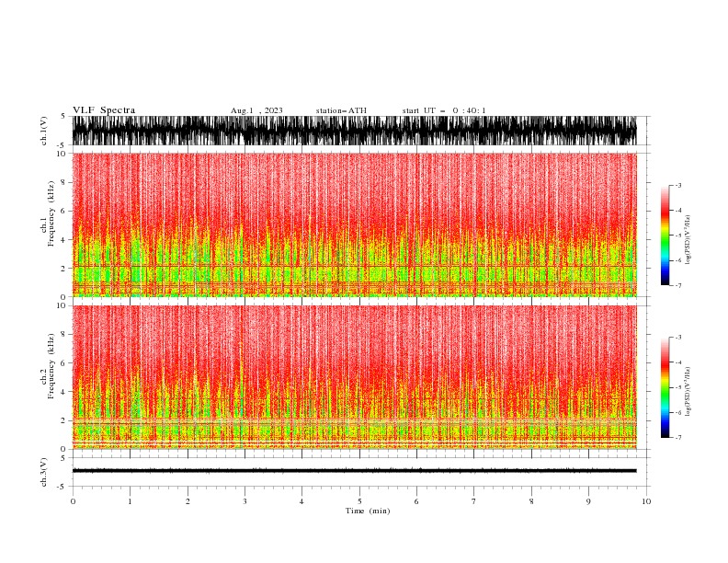Click the "-3" label on ch.1 colorbar
This screenshot has height=563, width=728.
click(678, 185)
